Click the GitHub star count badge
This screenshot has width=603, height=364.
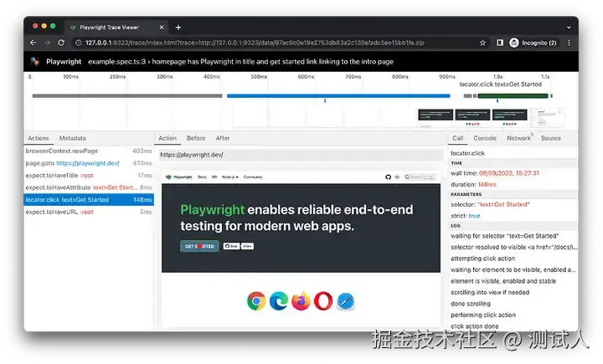(x=247, y=246)
